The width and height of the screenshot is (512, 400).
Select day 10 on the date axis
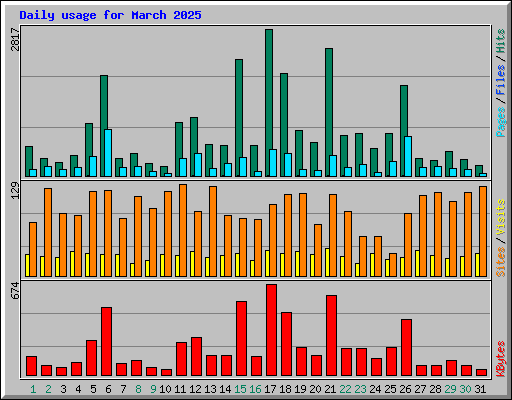[x=165, y=389]
